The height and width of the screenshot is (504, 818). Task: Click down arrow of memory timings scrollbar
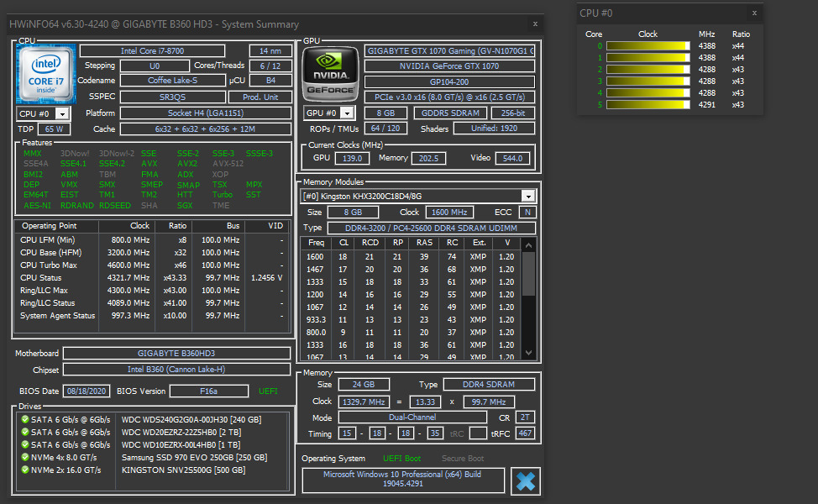point(529,354)
